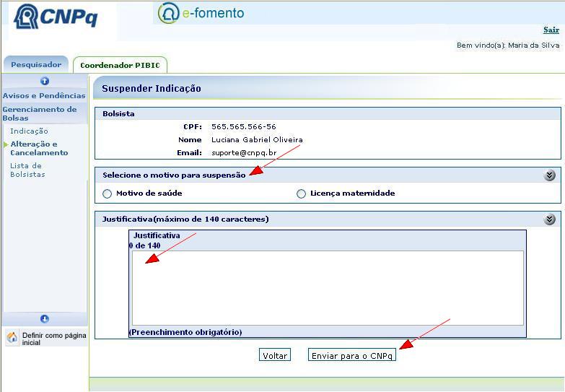This screenshot has height=392, width=565.
Task: Open Avisos e Pendências section
Action: [44, 95]
